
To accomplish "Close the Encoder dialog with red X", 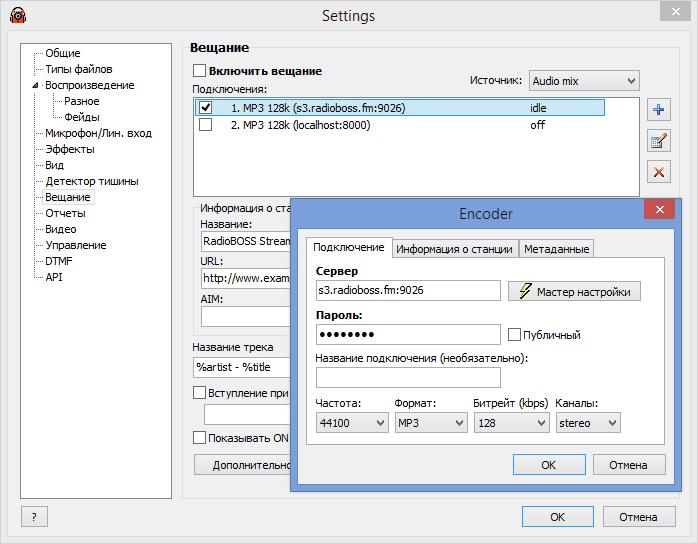I will (659, 209).
